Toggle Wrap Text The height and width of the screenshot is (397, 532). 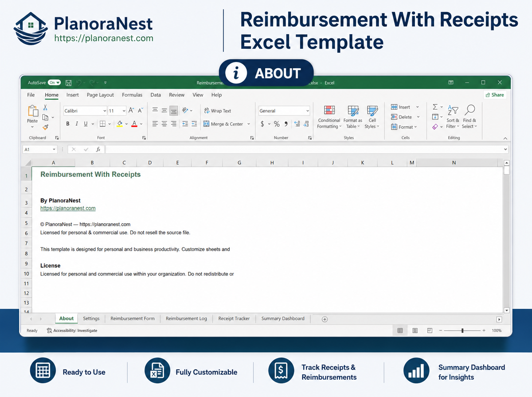tap(218, 111)
